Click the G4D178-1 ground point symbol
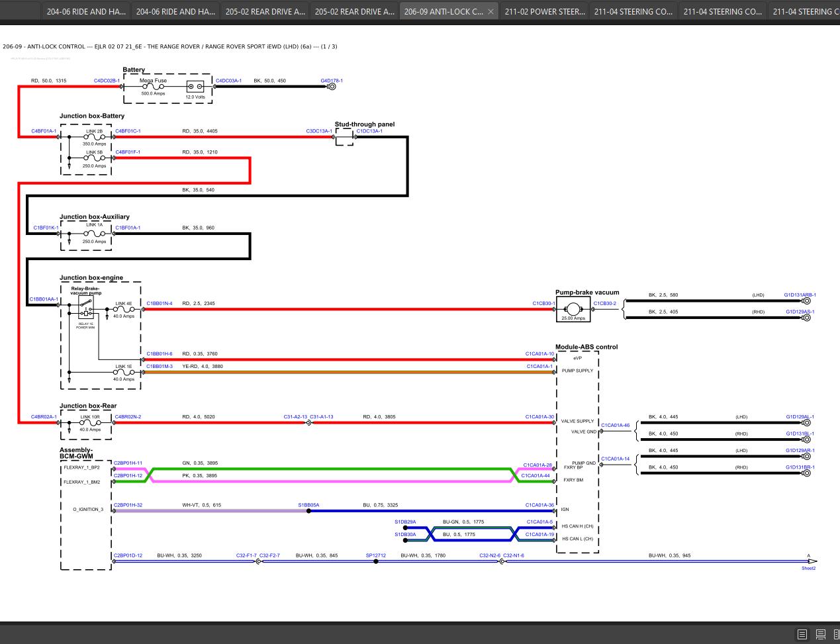The image size is (840, 644). click(x=332, y=86)
